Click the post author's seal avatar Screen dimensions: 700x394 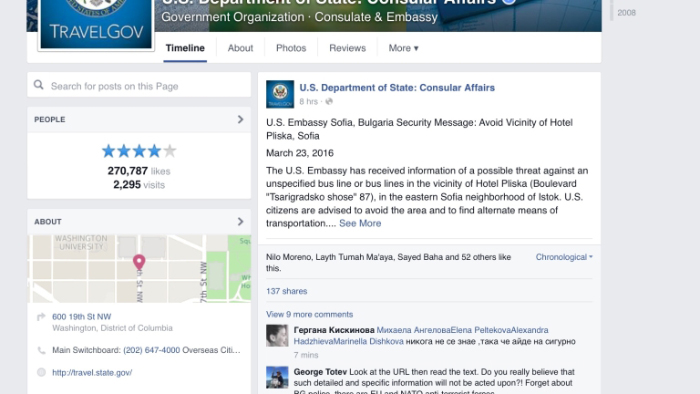click(x=280, y=94)
